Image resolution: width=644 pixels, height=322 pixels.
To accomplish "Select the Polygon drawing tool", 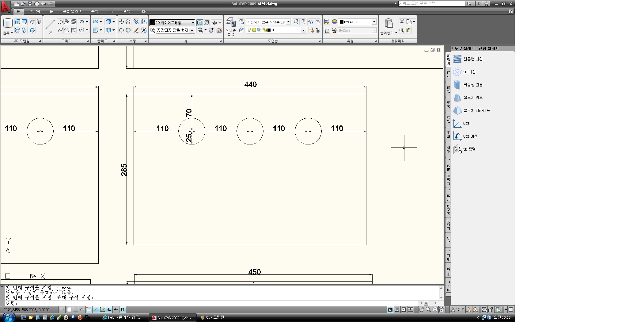I will [x=67, y=30].
